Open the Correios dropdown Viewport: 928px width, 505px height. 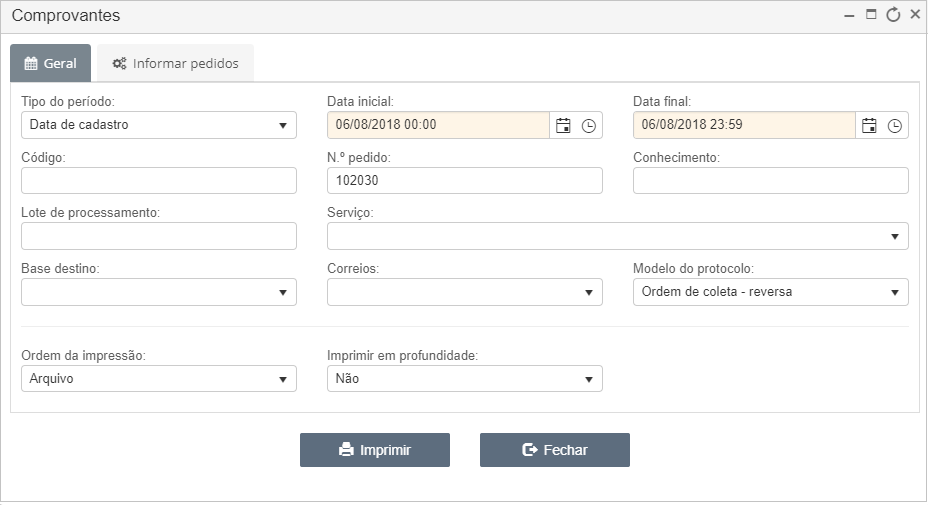tap(465, 292)
